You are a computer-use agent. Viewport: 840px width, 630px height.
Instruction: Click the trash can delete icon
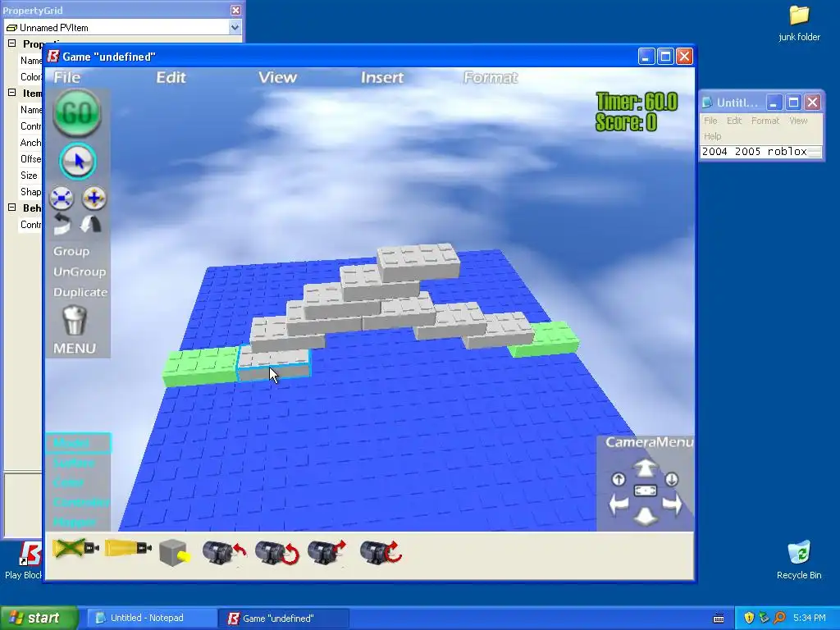tap(75, 321)
